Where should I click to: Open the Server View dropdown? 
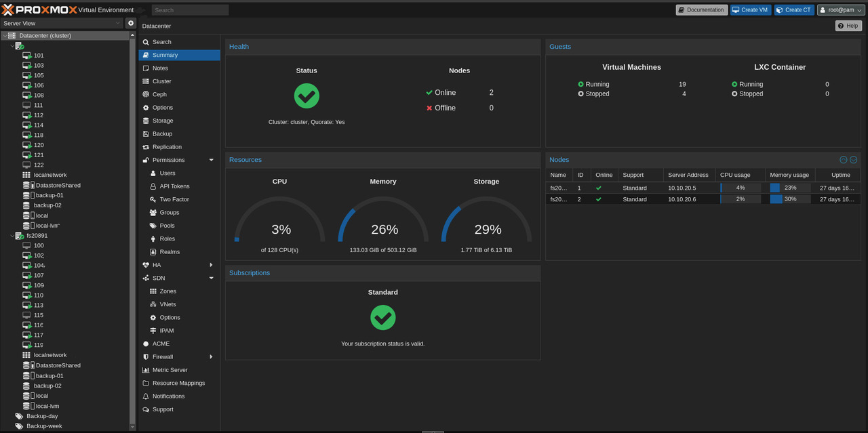[x=60, y=22]
